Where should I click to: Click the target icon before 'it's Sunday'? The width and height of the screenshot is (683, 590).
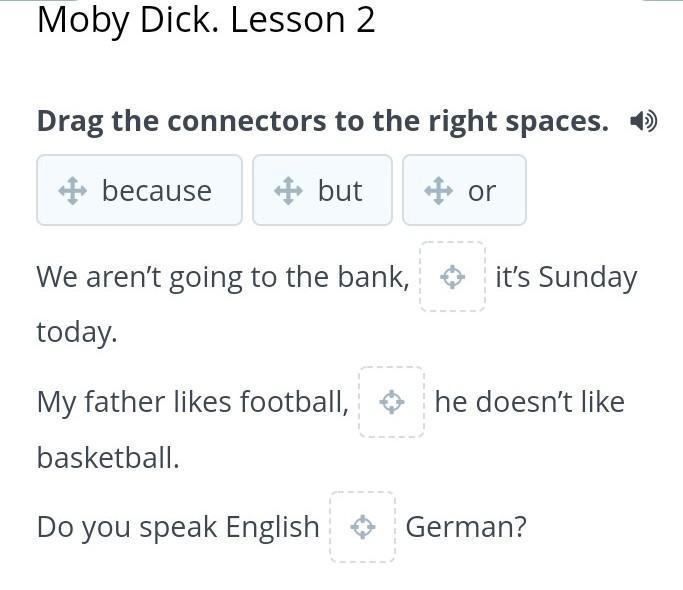(x=453, y=277)
